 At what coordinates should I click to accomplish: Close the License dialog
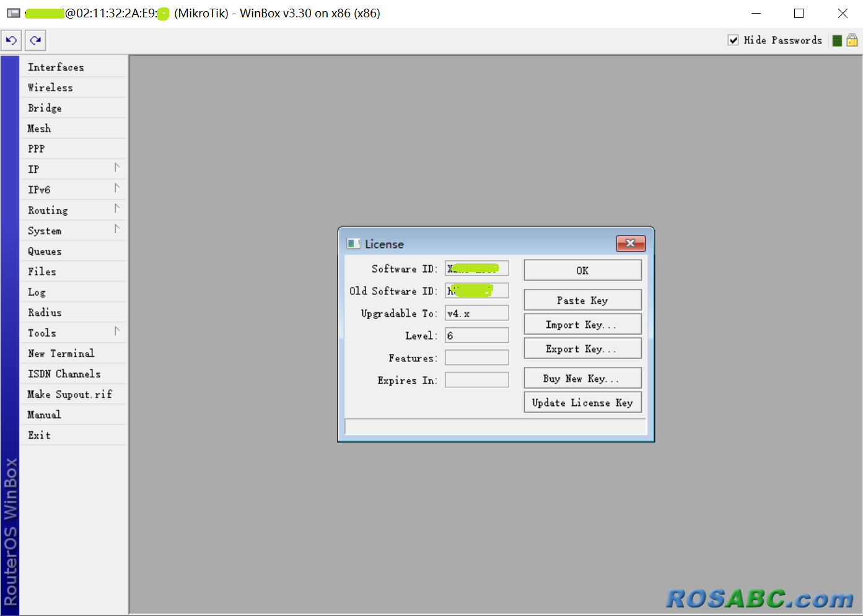(x=631, y=244)
